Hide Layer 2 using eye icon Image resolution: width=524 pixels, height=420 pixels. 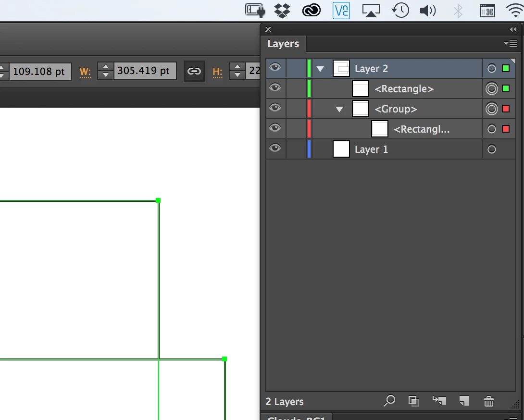[x=275, y=68]
